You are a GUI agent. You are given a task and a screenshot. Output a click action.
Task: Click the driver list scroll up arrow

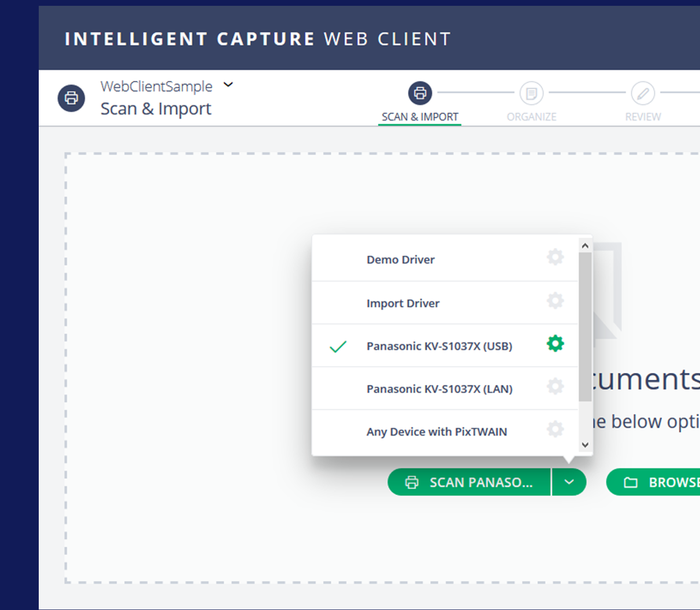[585, 246]
